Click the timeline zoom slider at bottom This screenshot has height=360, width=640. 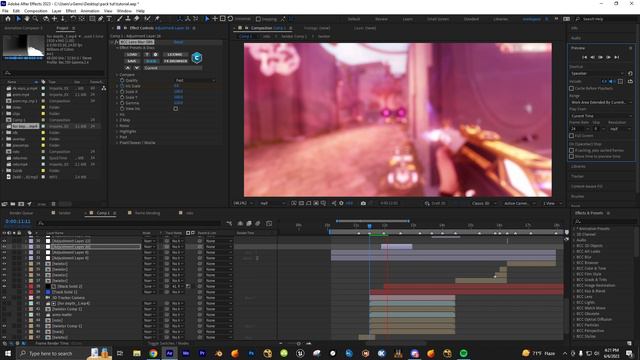click(x=298, y=344)
